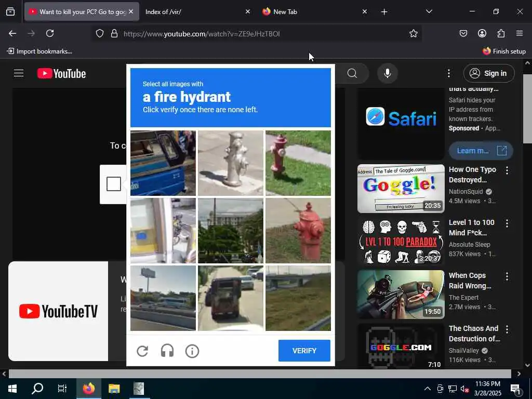Click the horizontal scrollbar right arrow

tap(519, 374)
